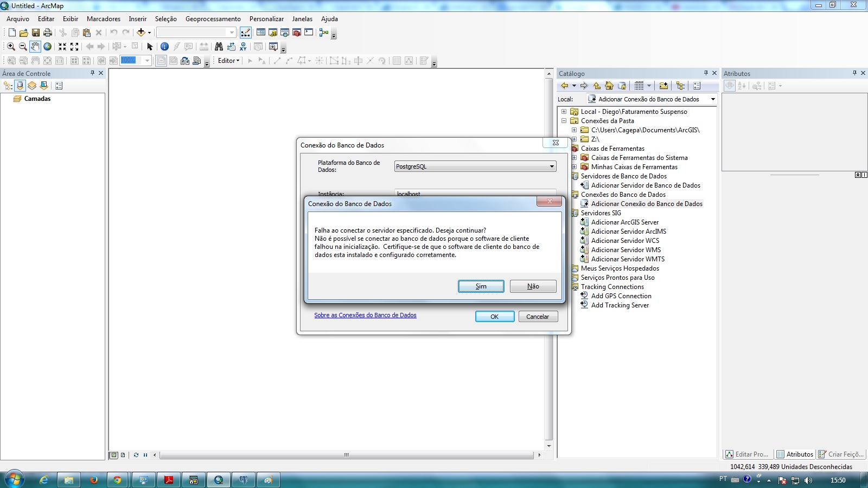
Task: Click the Go To XY icon
Action: tap(243, 47)
